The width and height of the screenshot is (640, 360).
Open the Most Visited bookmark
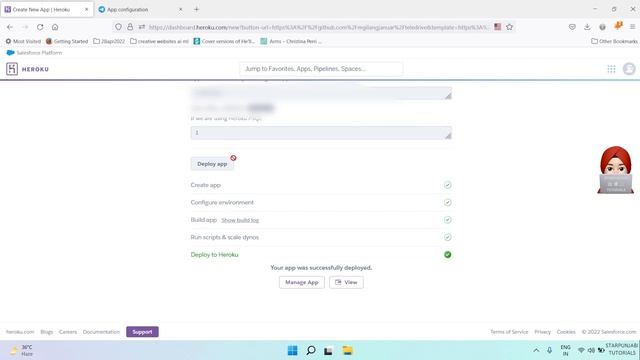click(23, 41)
